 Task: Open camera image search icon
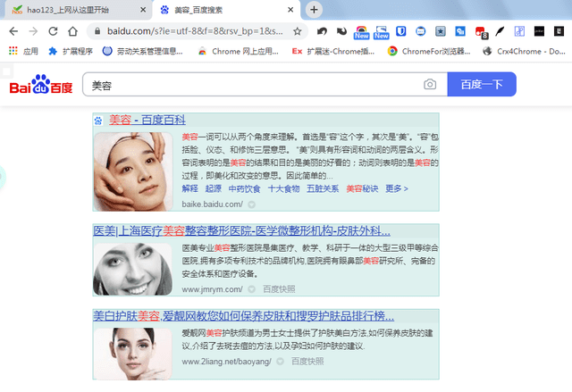tap(430, 85)
